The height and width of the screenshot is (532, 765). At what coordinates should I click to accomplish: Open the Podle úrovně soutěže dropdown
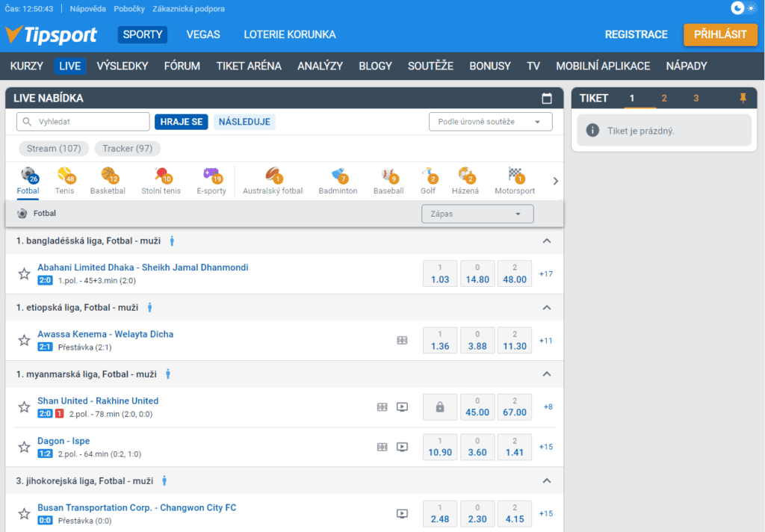(x=490, y=122)
